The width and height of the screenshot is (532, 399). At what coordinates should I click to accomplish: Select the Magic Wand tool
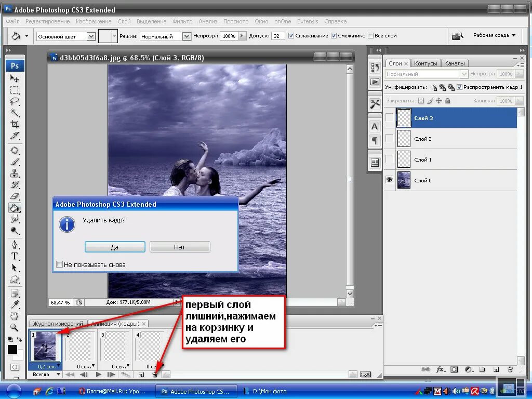14,112
